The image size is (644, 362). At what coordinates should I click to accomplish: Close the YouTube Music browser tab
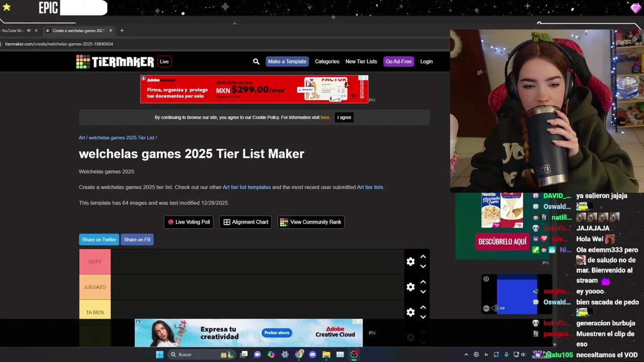tap(36, 30)
